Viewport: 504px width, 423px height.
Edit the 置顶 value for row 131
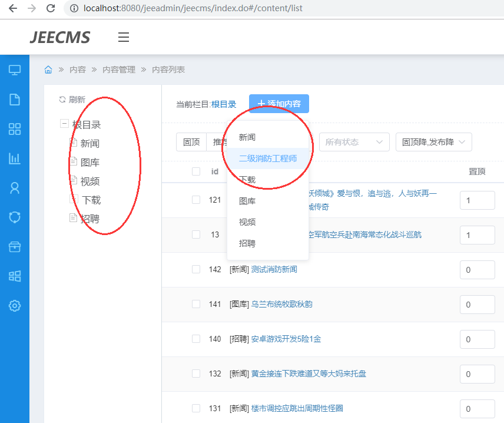[x=478, y=408]
